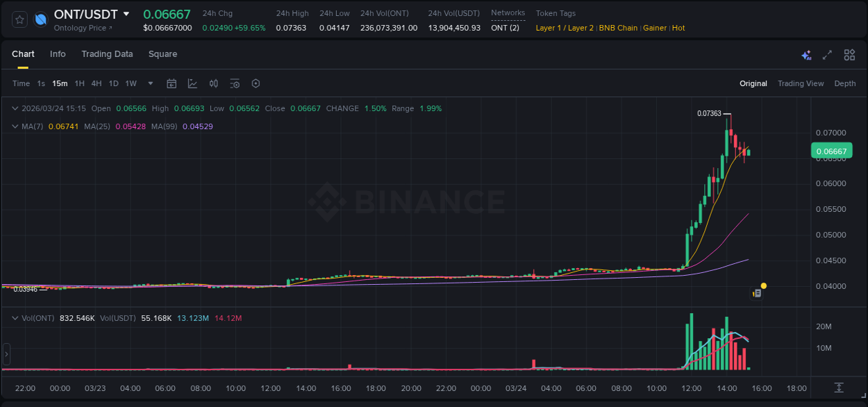Open the go-to-date calendar icon
The height and width of the screenshot is (407, 868).
tap(172, 83)
